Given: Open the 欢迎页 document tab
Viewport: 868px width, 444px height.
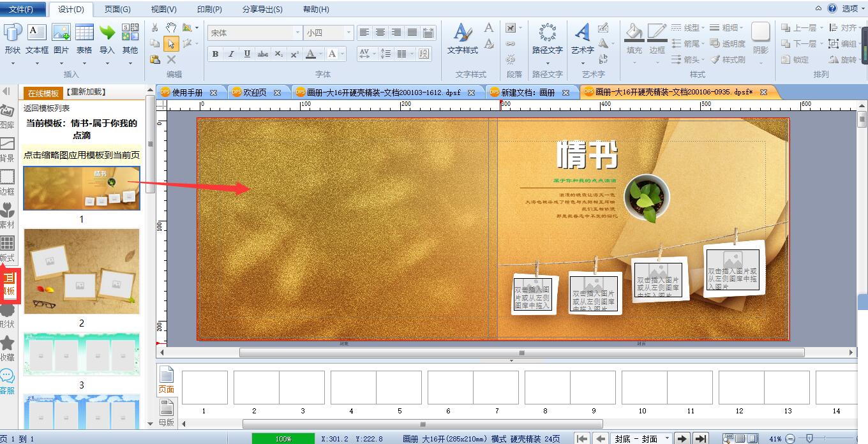Looking at the screenshot, I should coord(256,93).
